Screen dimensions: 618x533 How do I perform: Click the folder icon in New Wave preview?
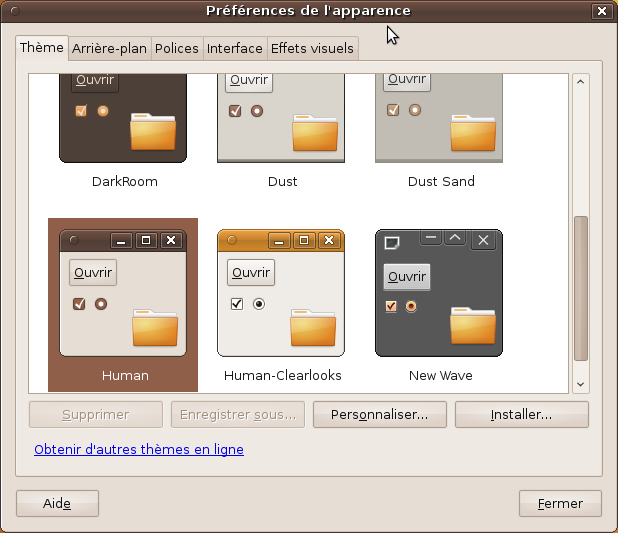click(472, 326)
